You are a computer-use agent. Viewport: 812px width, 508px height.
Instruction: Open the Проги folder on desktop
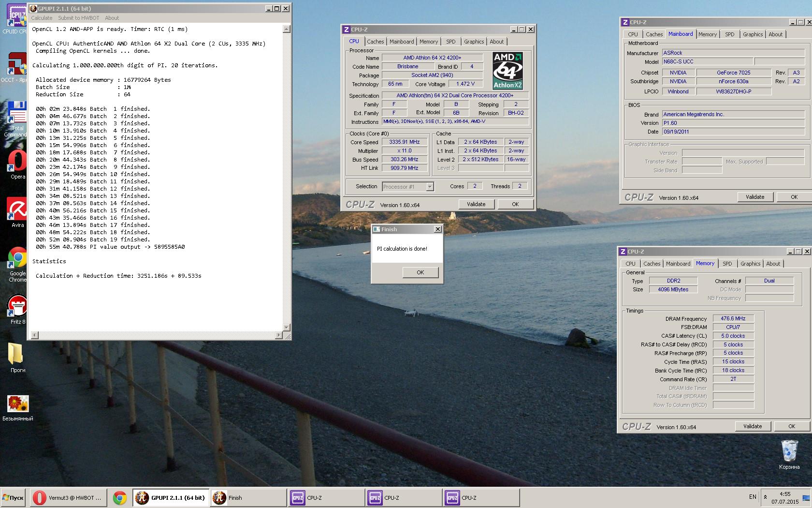(17, 358)
